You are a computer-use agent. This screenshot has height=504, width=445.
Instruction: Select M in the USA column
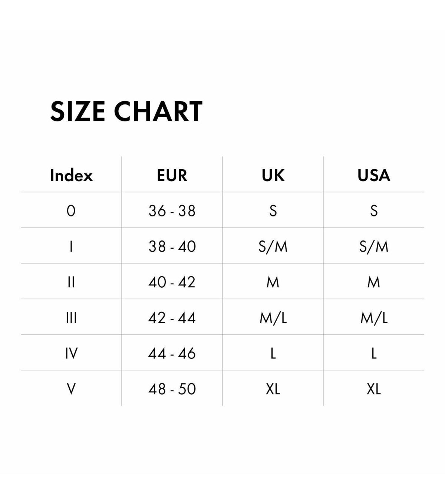pyautogui.click(x=374, y=282)
